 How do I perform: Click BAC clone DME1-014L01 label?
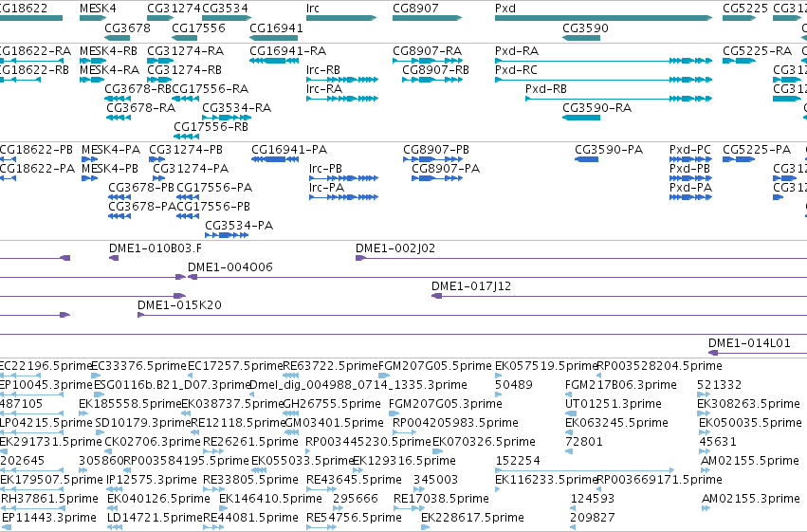749,343
